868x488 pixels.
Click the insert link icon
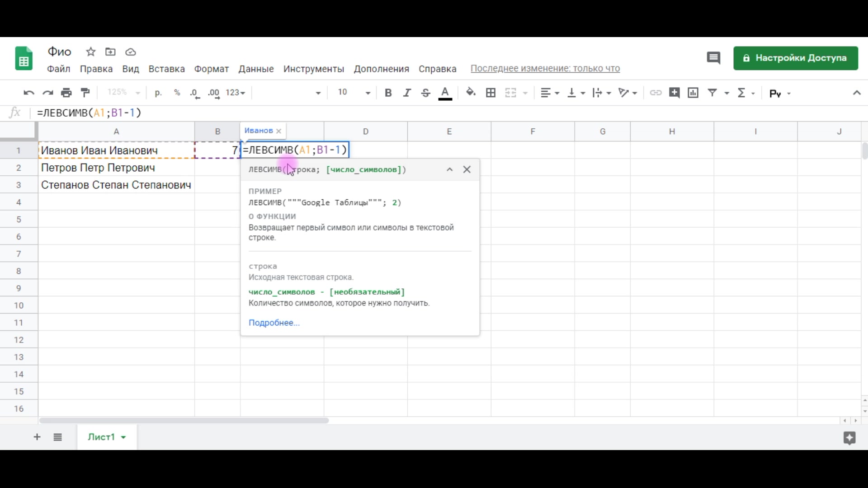tap(656, 93)
